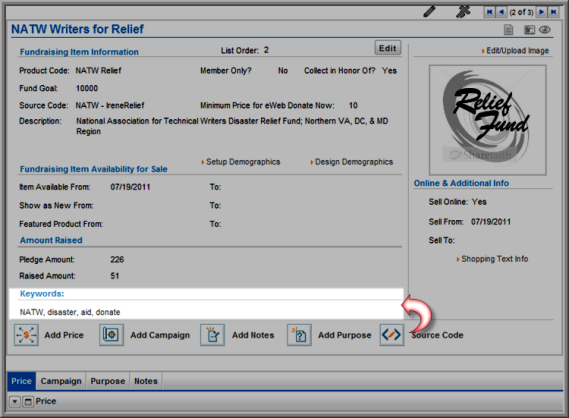Select the Price tab
The height and width of the screenshot is (418, 569).
(x=21, y=381)
